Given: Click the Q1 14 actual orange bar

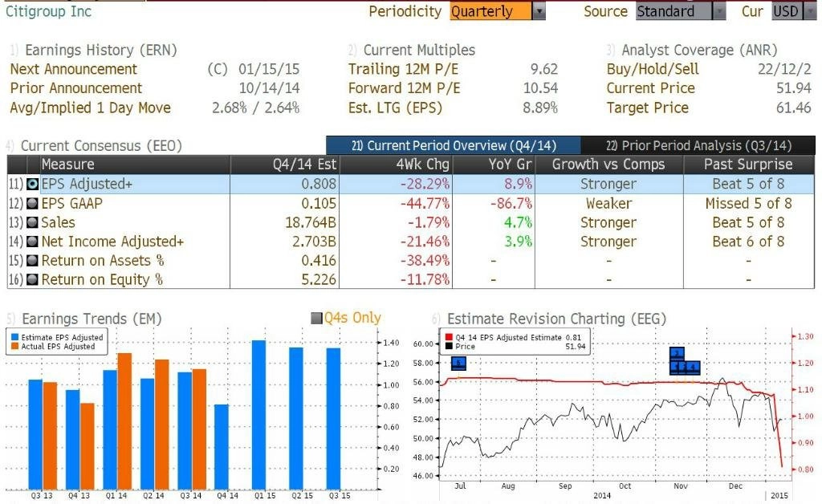Looking at the screenshot, I should coord(124,421).
